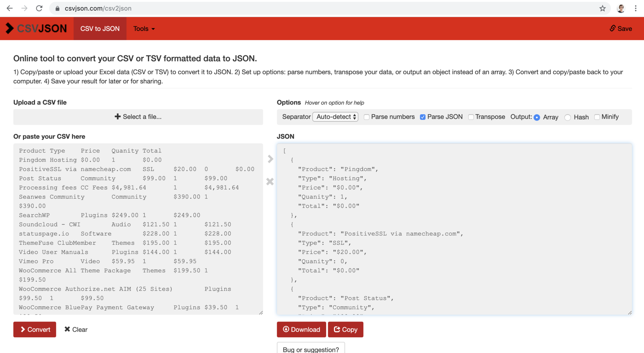Select the Array output radio button

click(x=537, y=117)
